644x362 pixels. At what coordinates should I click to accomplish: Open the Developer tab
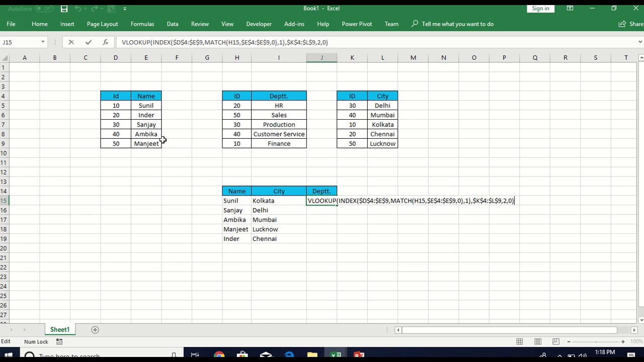(x=259, y=24)
